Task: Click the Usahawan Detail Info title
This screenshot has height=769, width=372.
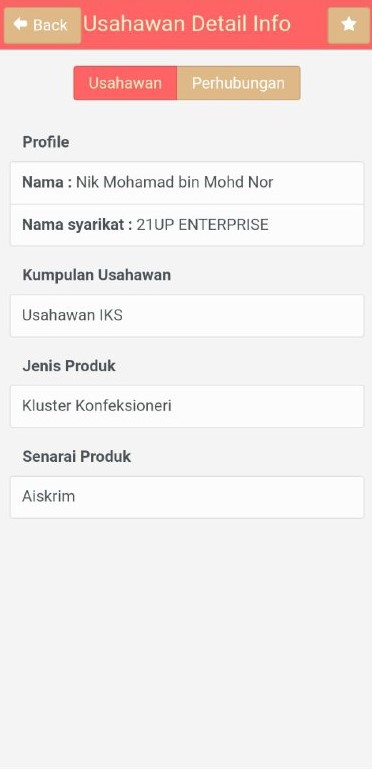Action: (x=187, y=24)
